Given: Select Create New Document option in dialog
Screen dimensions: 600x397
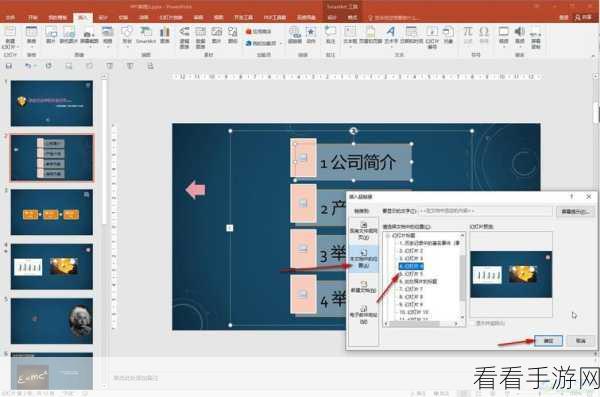Looking at the screenshot, I should point(364,286).
